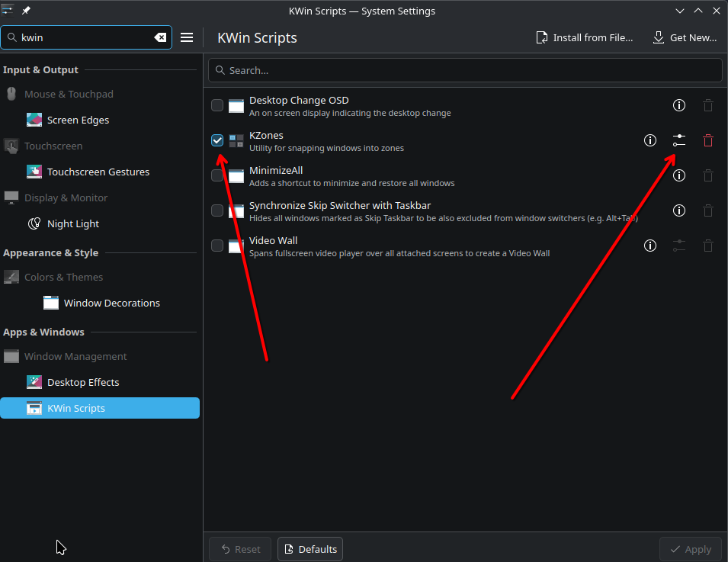
Task: Open KZones configuration settings
Action: (678, 140)
